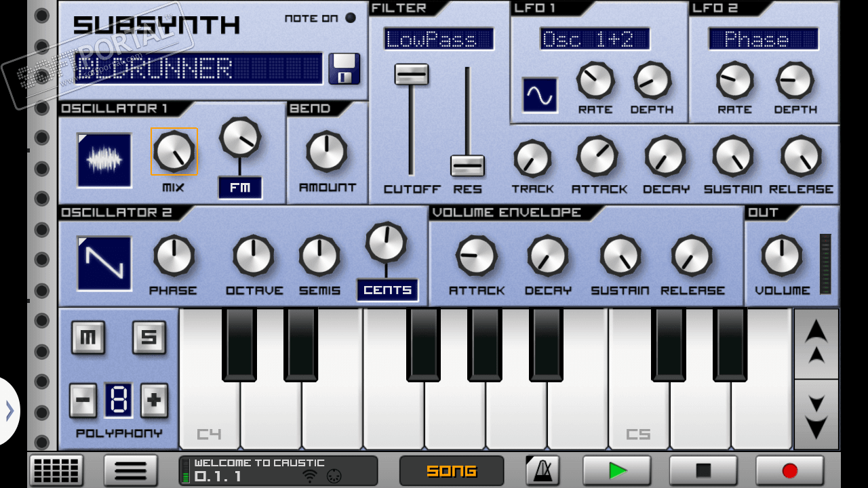Toggle the metronome

pyautogui.click(x=542, y=470)
